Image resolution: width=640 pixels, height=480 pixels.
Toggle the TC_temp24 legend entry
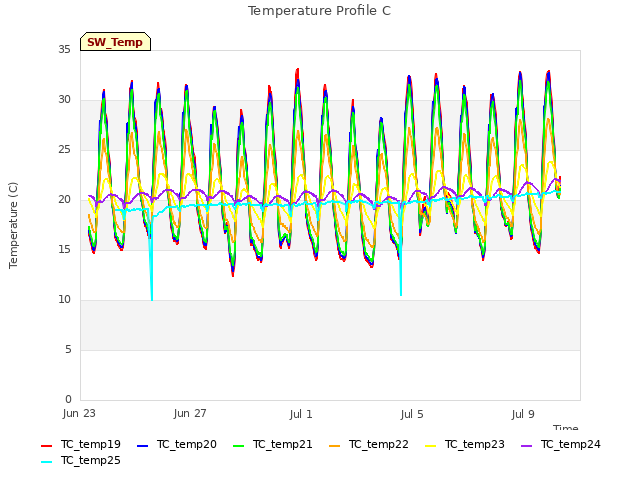pos(561,444)
